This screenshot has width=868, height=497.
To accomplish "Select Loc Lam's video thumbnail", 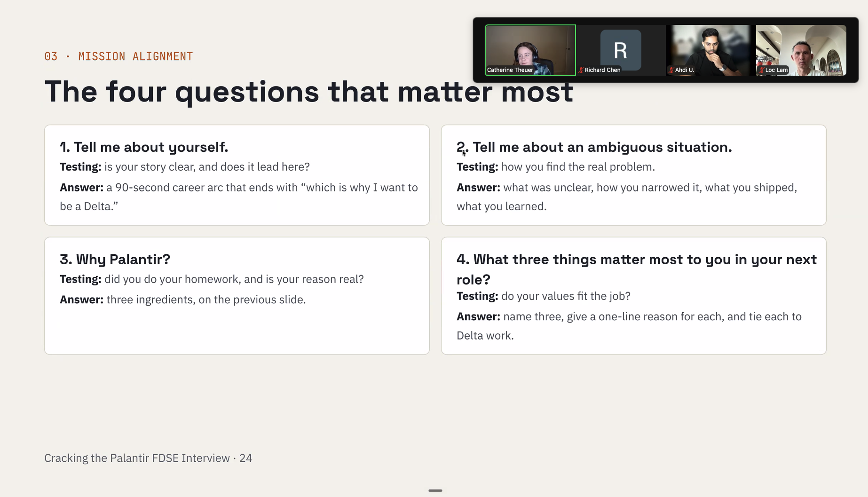I will click(x=801, y=50).
